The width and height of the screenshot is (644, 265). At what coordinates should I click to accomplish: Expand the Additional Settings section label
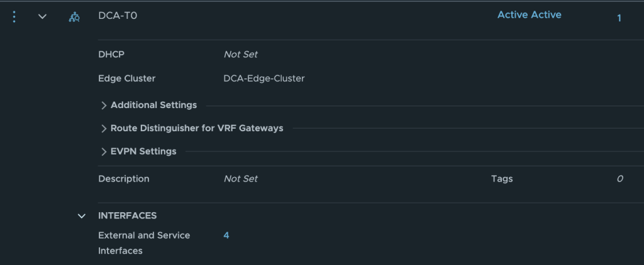tap(153, 105)
